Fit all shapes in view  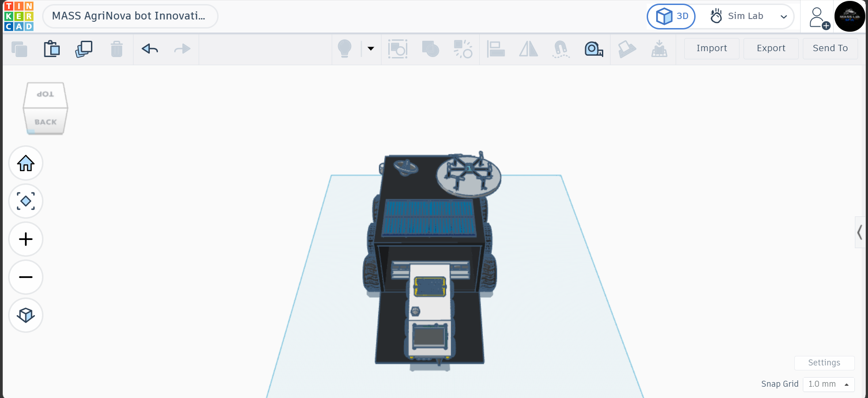26,201
